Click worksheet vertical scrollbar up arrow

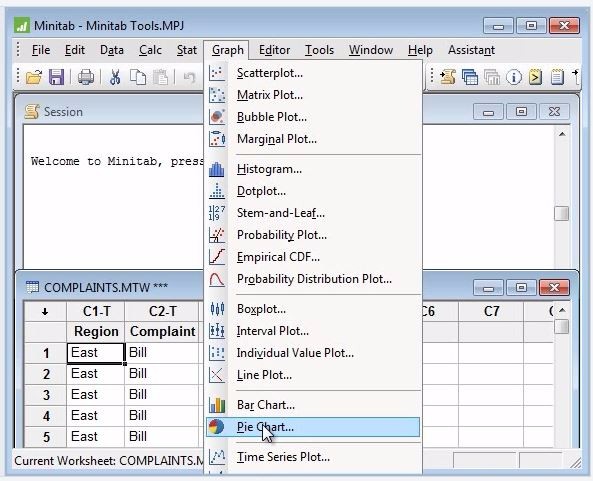coord(562,310)
